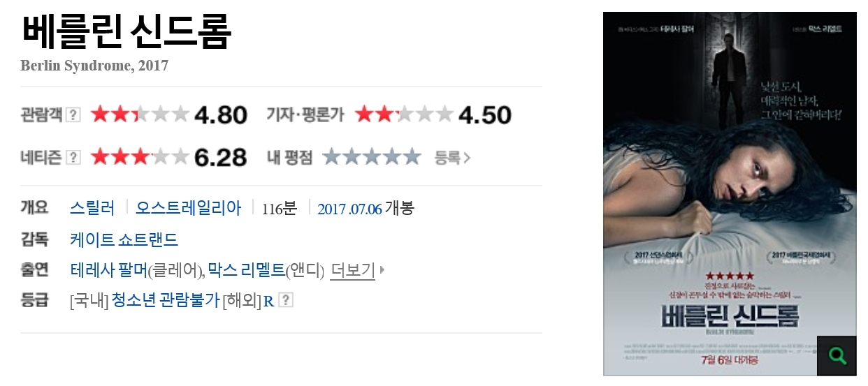
Task: Set my rating on 내 평점 stars
Action: coord(372,157)
